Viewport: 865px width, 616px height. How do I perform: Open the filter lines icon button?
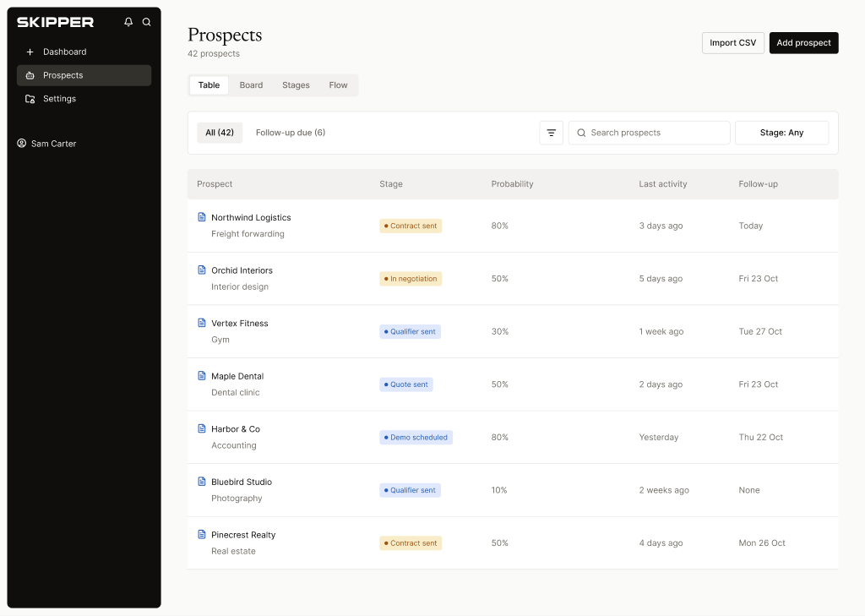(551, 133)
